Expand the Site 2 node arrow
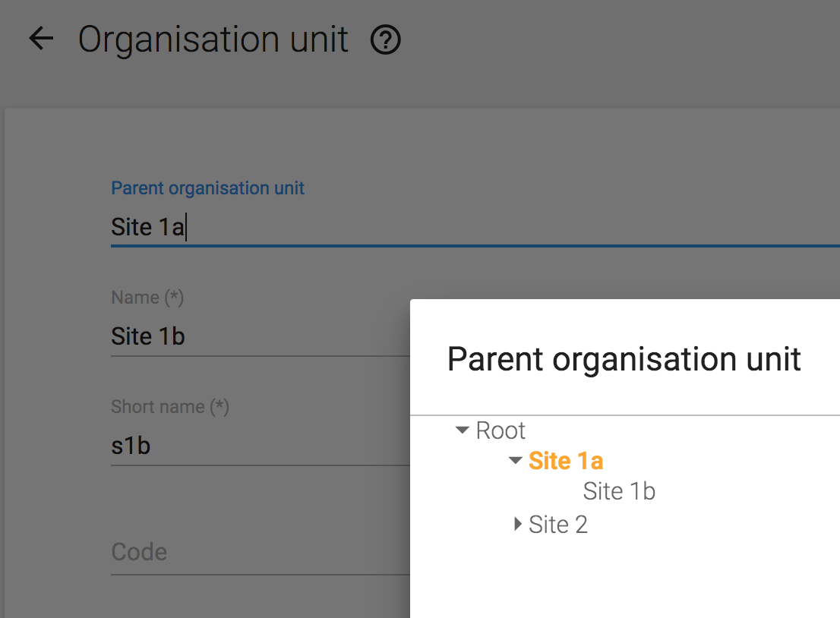 click(x=517, y=524)
